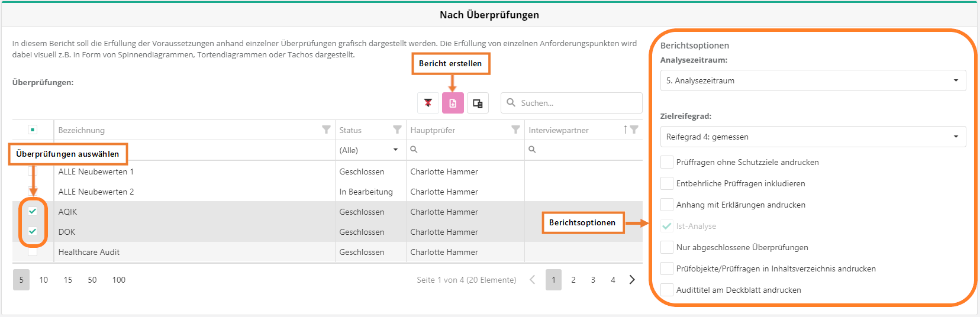Click the pink create report icon

pyautogui.click(x=453, y=103)
